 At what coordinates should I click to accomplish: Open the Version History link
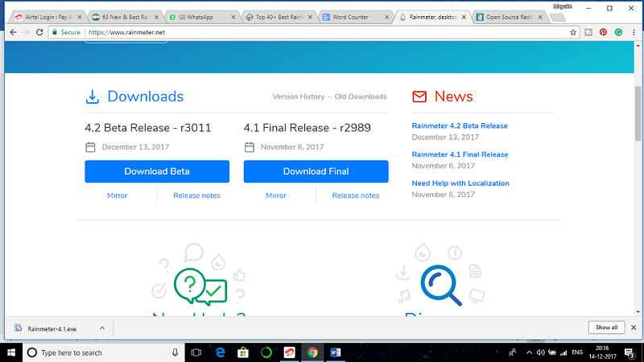(x=299, y=97)
